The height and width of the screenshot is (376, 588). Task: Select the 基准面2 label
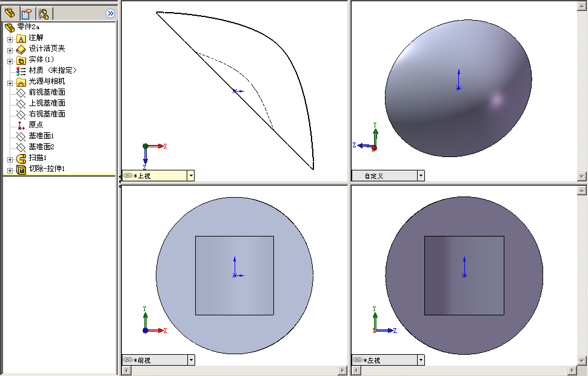click(x=41, y=146)
